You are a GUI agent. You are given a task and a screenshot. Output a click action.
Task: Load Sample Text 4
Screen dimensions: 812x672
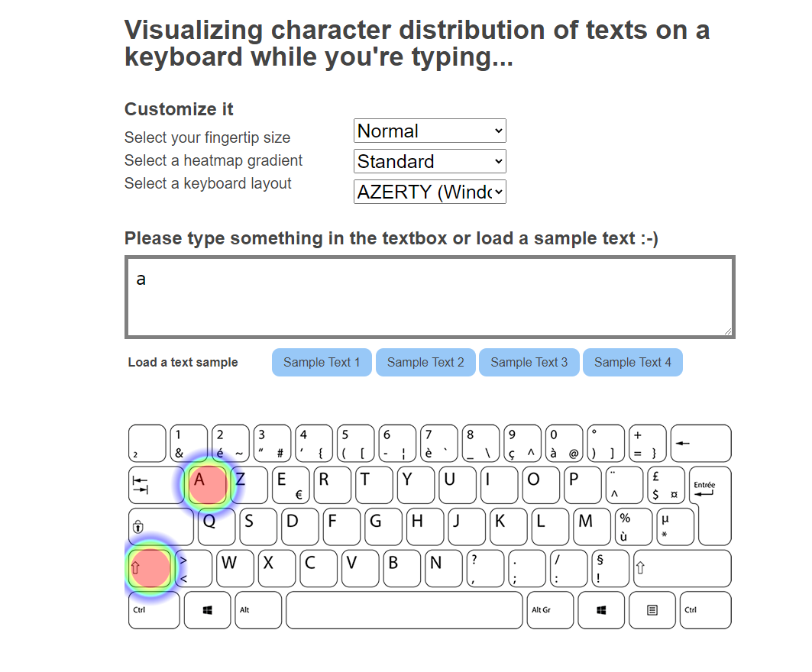pos(632,363)
